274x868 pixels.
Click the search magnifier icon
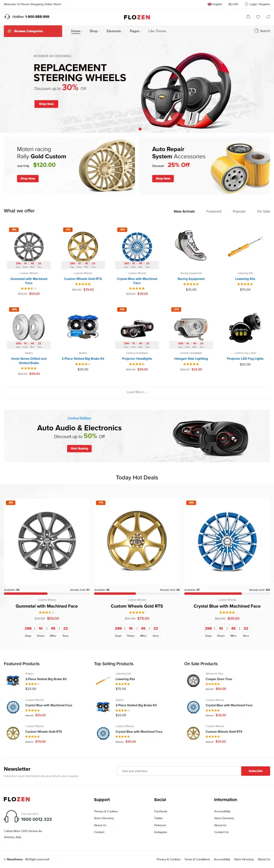click(x=256, y=31)
